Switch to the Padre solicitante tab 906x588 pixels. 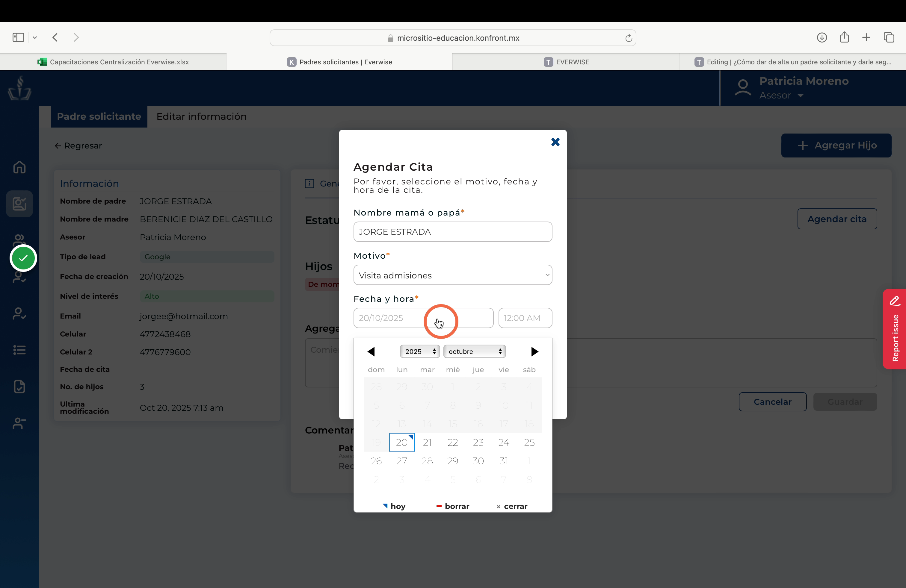(99, 116)
